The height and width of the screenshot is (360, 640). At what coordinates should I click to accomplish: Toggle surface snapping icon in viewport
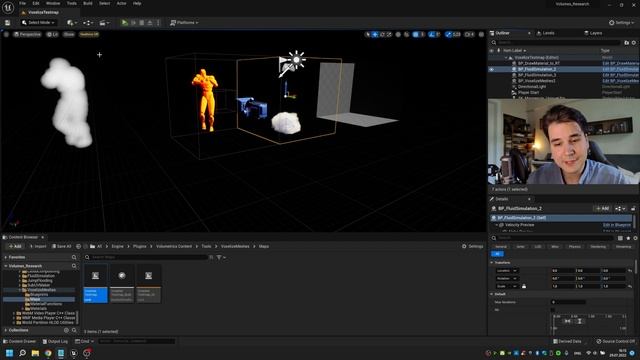[407, 35]
